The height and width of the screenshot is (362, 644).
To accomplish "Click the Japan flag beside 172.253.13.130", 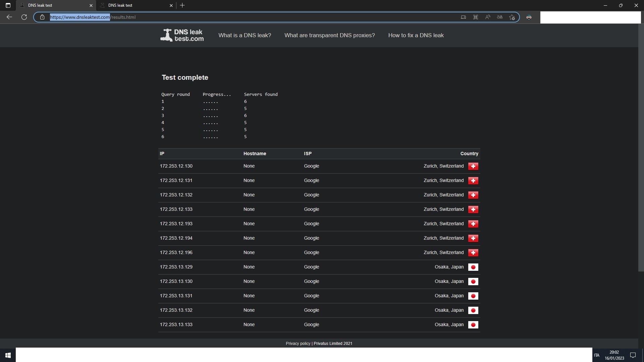I will pyautogui.click(x=473, y=282).
